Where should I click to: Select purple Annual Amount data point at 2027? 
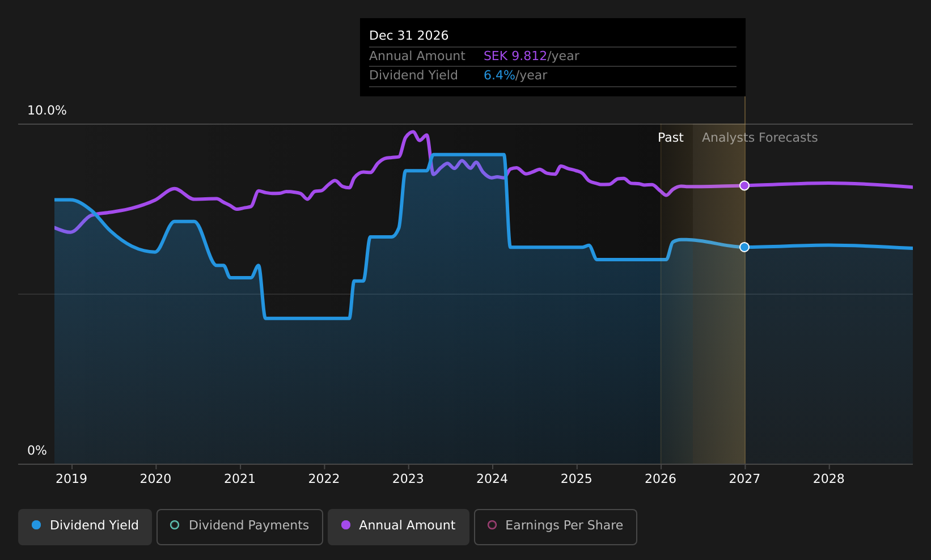pos(744,186)
